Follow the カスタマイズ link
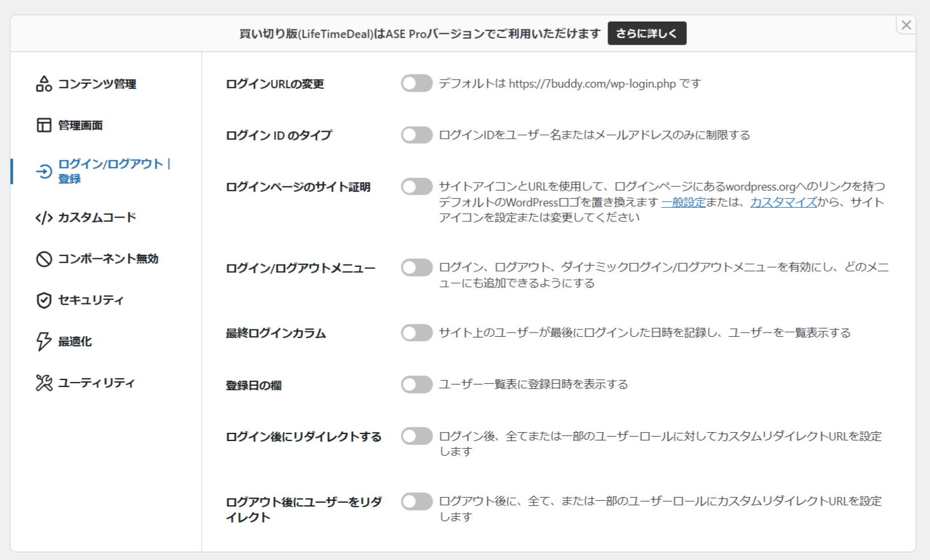The image size is (930, 560). (783, 202)
